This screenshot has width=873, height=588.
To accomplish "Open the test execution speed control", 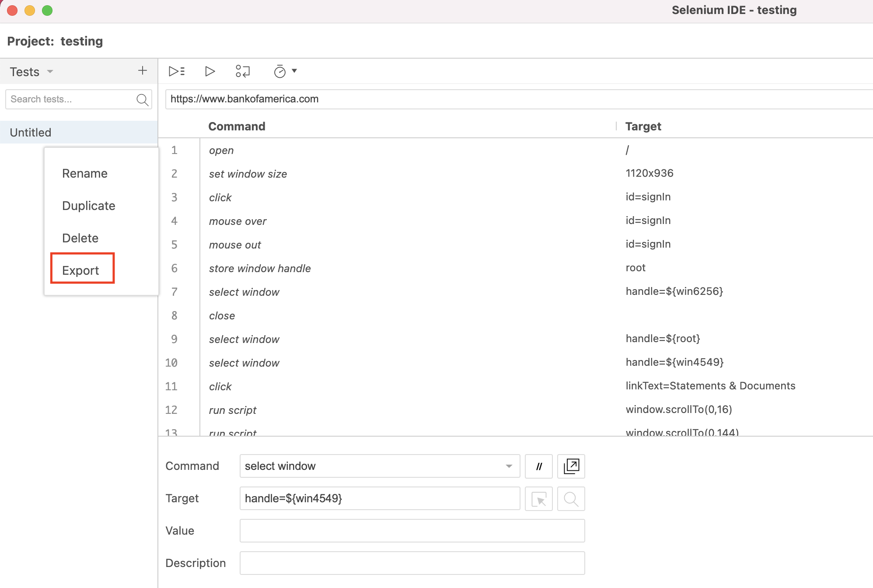I will tap(280, 71).
